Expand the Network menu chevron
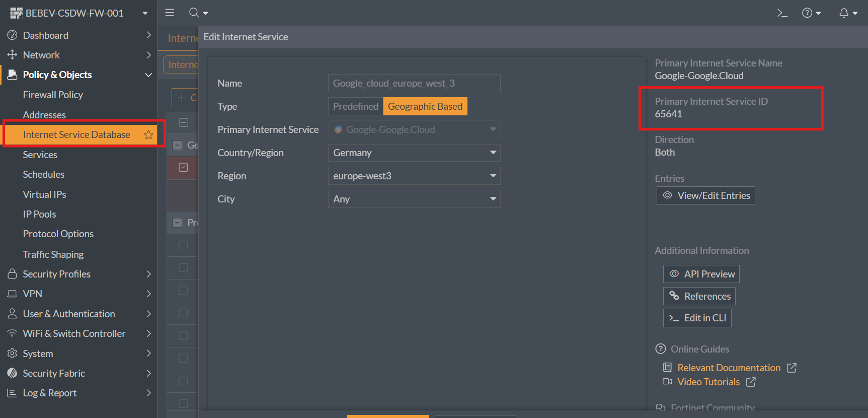868x418 pixels. (148, 55)
